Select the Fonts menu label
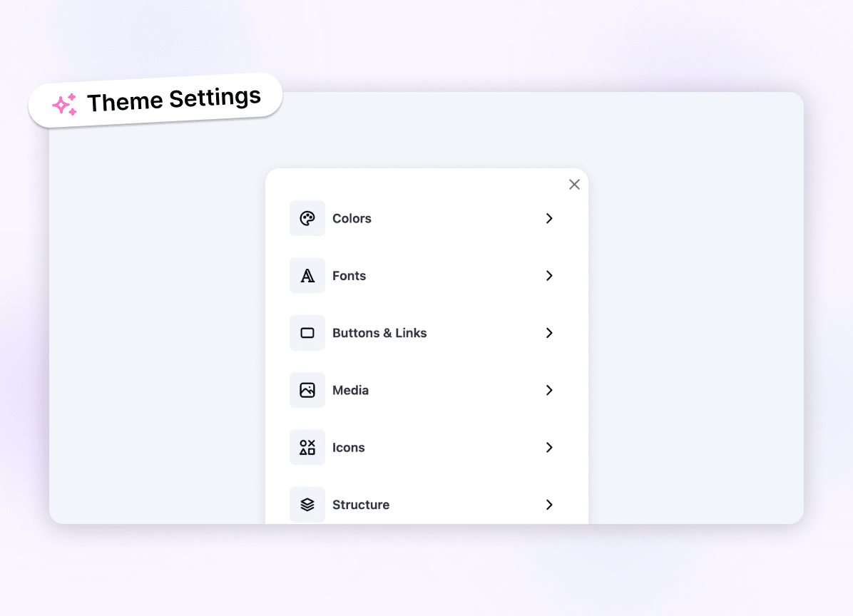Viewport: 853px width, 616px height. (349, 276)
